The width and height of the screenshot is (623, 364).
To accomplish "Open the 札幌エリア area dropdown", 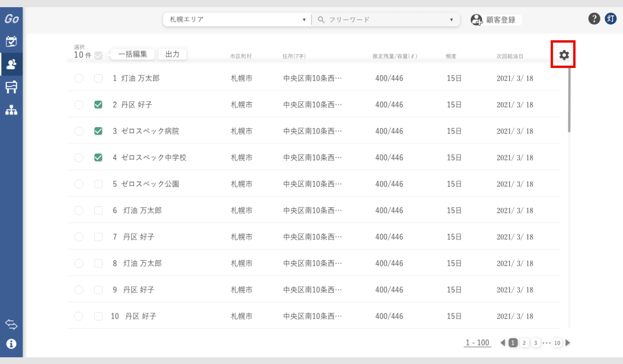I will [237, 20].
